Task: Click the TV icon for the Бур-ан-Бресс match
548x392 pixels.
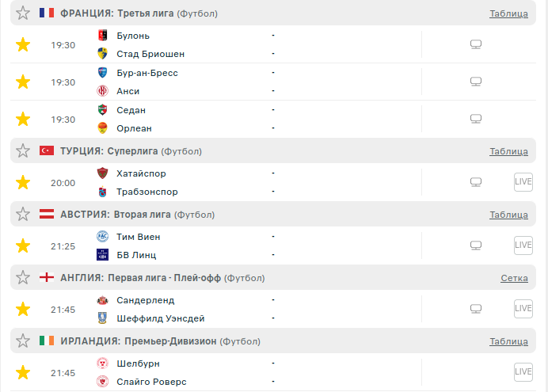Action: (476, 82)
